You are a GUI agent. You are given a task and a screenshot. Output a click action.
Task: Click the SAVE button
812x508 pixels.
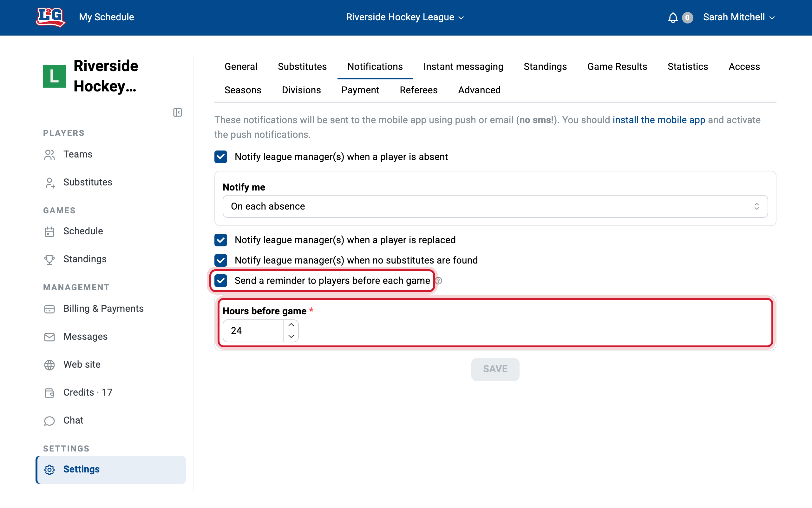[495, 369]
